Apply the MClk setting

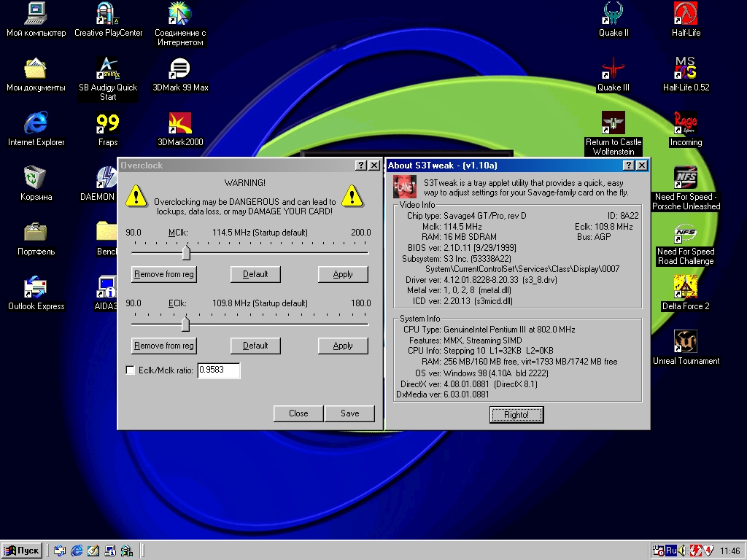343,274
